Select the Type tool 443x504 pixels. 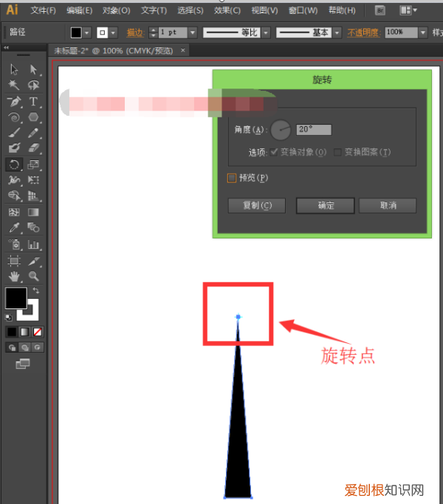34,101
